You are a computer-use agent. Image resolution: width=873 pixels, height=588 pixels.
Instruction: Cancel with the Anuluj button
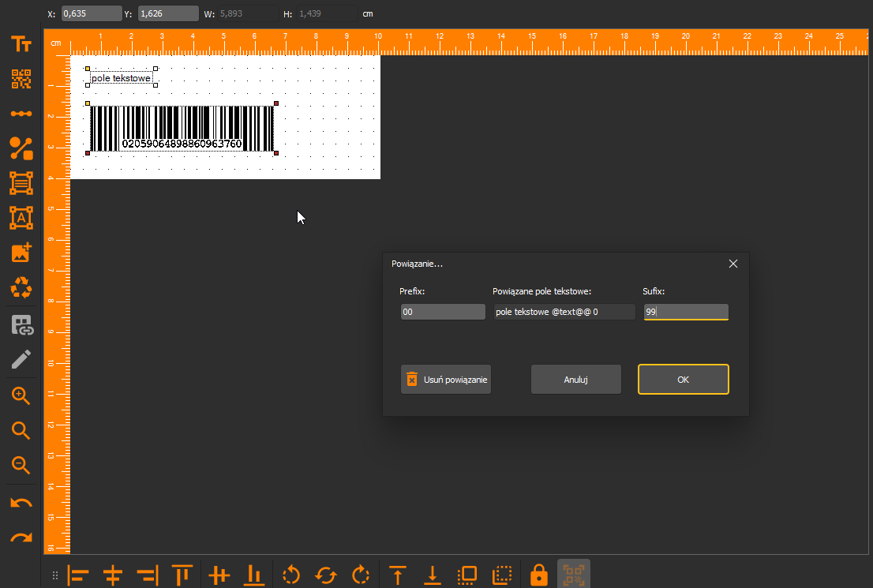pos(575,379)
